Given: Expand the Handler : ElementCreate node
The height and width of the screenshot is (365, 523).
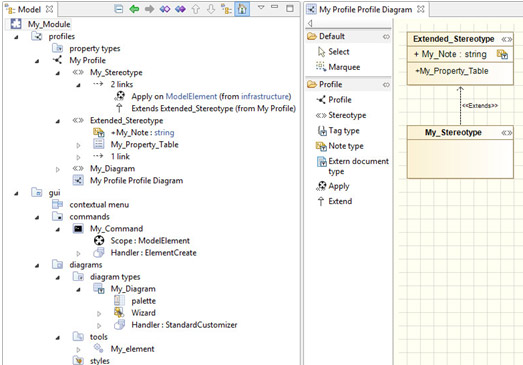Looking at the screenshot, I should click(78, 253).
